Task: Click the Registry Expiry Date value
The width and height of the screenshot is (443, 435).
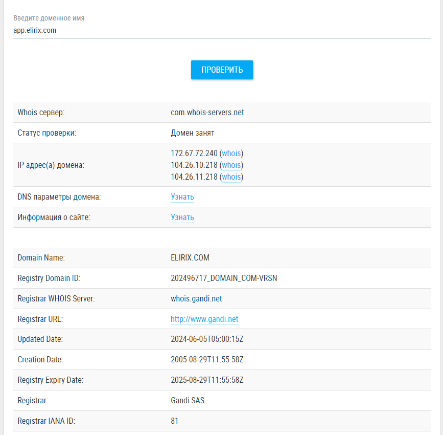Action: (x=207, y=380)
